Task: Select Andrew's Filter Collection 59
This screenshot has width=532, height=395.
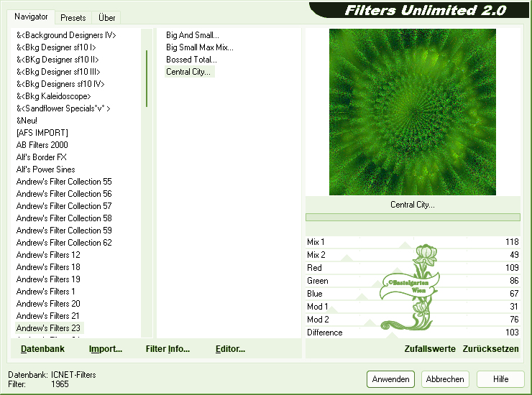Action: pyautogui.click(x=64, y=231)
